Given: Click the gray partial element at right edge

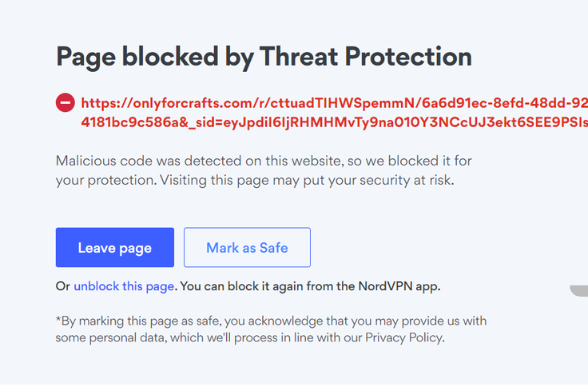Looking at the screenshot, I should point(579,290).
